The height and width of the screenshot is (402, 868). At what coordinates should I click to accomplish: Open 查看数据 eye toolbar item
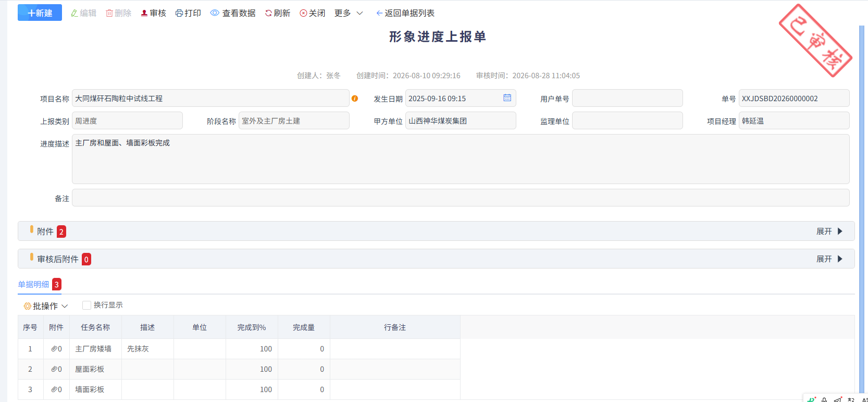click(232, 13)
